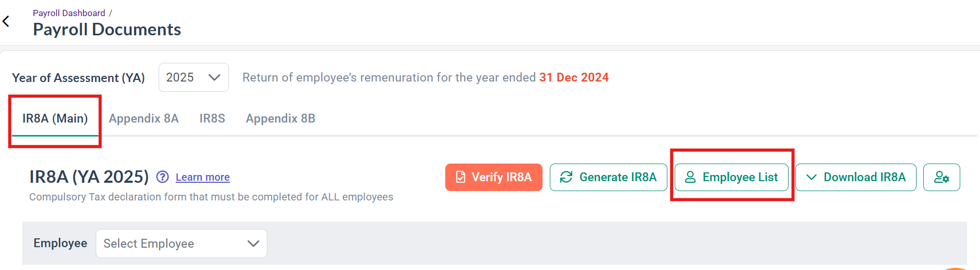Image resolution: width=980 pixels, height=270 pixels.
Task: Open the employee settings gear-person icon
Action: 942,177
